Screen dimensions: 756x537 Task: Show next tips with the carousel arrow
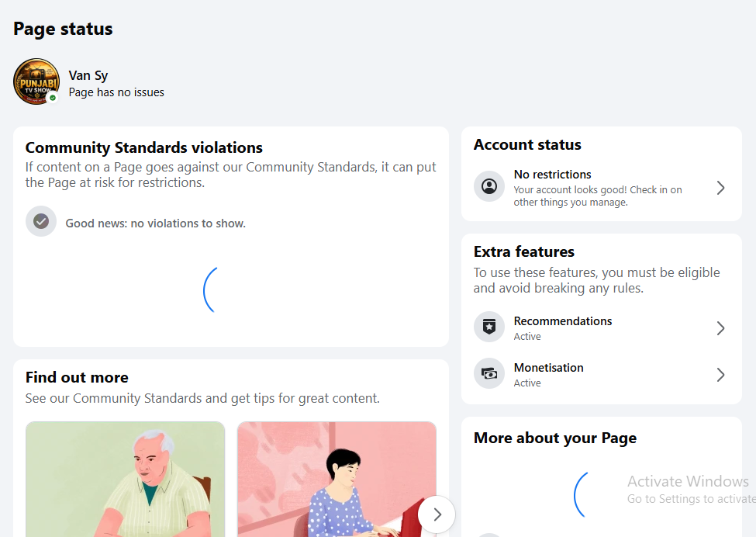point(437,514)
